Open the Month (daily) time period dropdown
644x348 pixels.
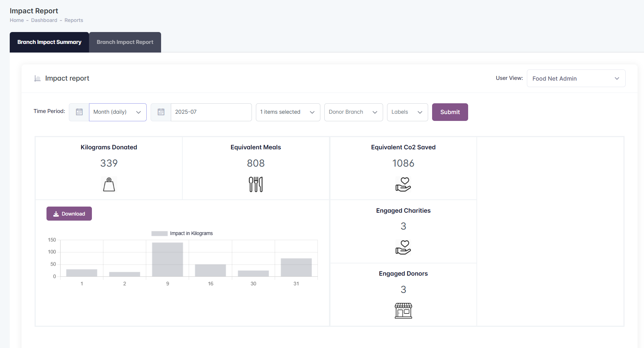click(117, 112)
